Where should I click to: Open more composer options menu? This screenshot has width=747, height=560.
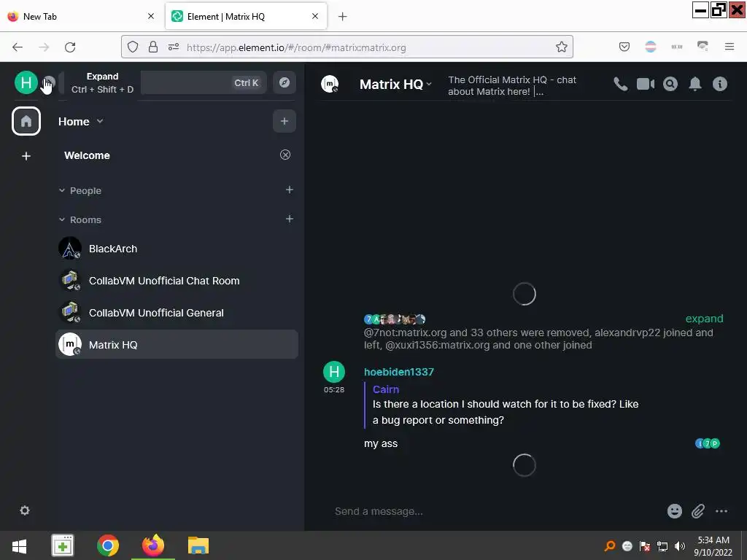coord(721,511)
